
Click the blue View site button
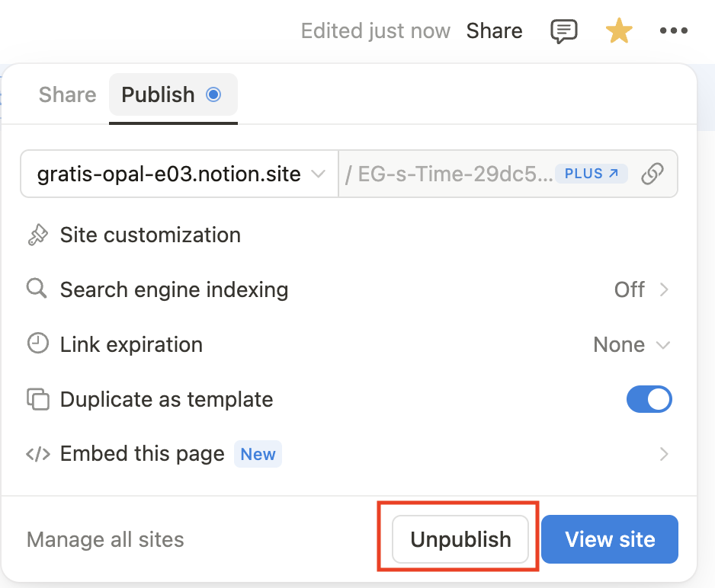point(610,539)
